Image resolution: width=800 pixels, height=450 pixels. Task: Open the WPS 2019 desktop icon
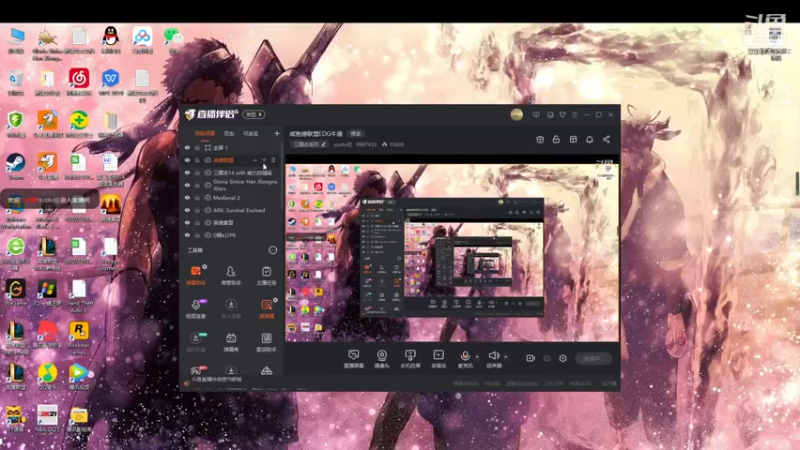(x=110, y=82)
